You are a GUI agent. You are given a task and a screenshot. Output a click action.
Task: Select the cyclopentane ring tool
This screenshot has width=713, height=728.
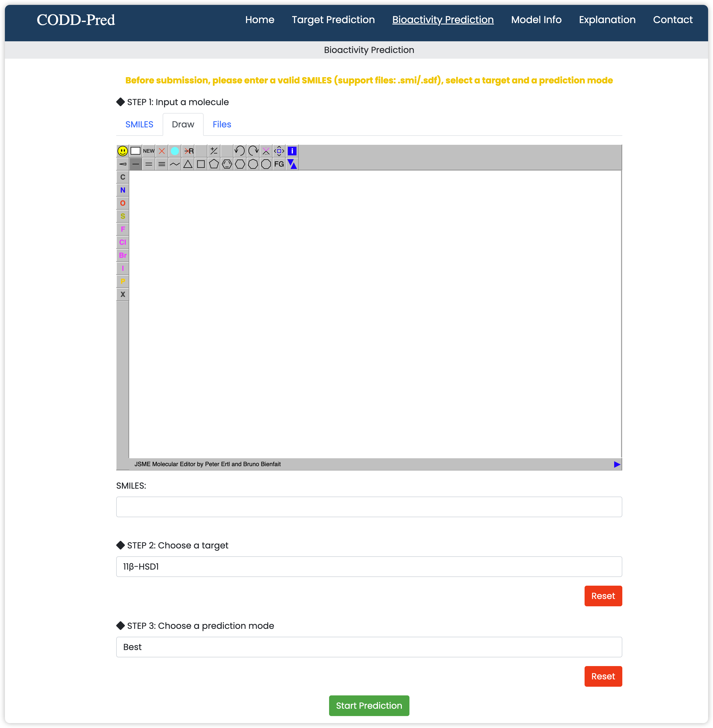tap(214, 164)
